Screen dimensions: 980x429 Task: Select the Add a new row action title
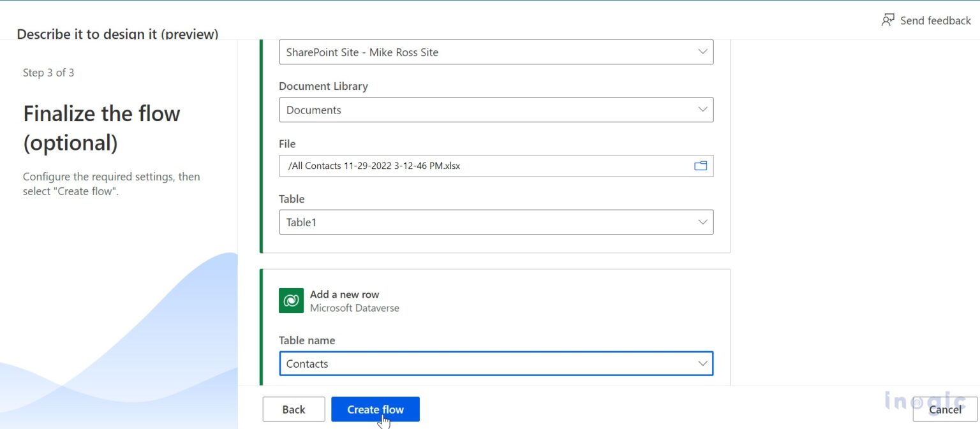click(344, 294)
